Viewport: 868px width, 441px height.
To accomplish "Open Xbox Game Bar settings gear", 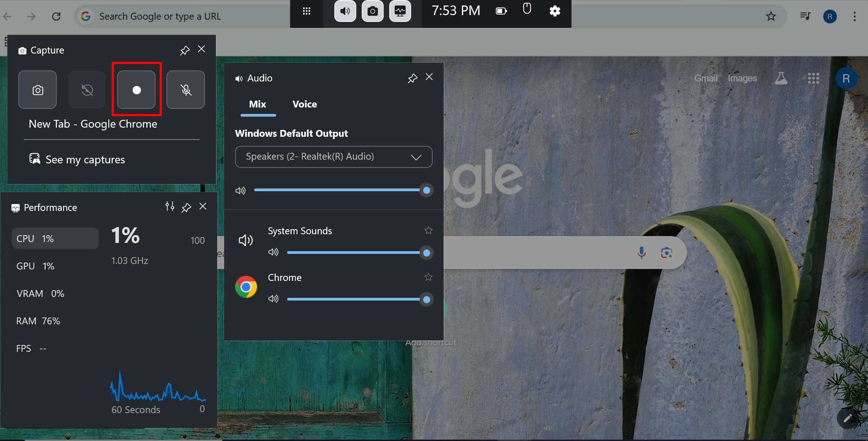I will click(555, 11).
